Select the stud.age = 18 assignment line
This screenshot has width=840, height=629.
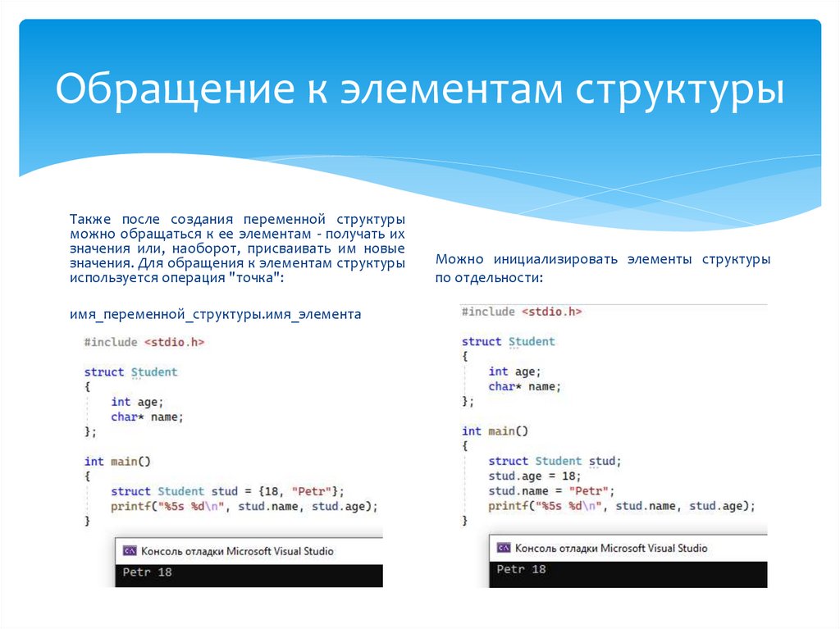point(533,476)
